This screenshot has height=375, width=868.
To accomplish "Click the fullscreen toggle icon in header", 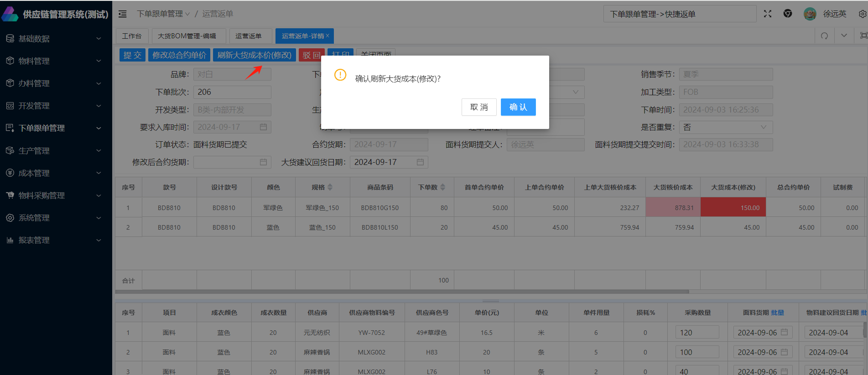I will coord(768,14).
